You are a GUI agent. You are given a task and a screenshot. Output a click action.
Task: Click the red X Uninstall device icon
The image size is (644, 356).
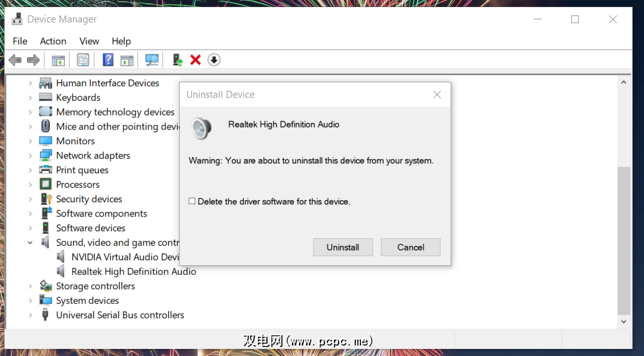[195, 60]
